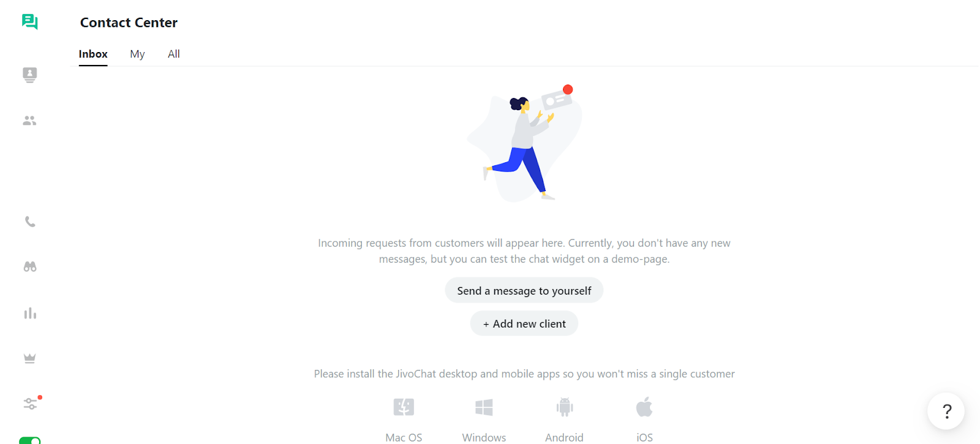Image resolution: width=980 pixels, height=444 pixels.
Task: Select the Inbox tab
Action: coord(93,54)
